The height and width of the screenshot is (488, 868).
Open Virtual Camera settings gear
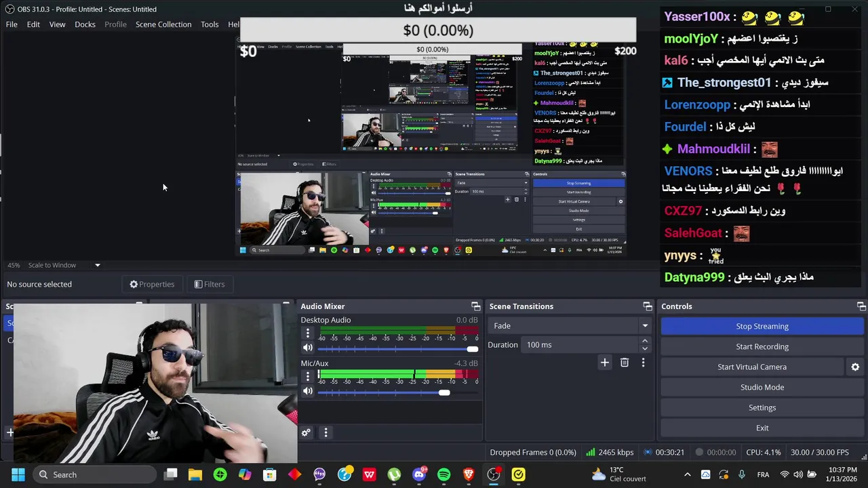coord(855,367)
